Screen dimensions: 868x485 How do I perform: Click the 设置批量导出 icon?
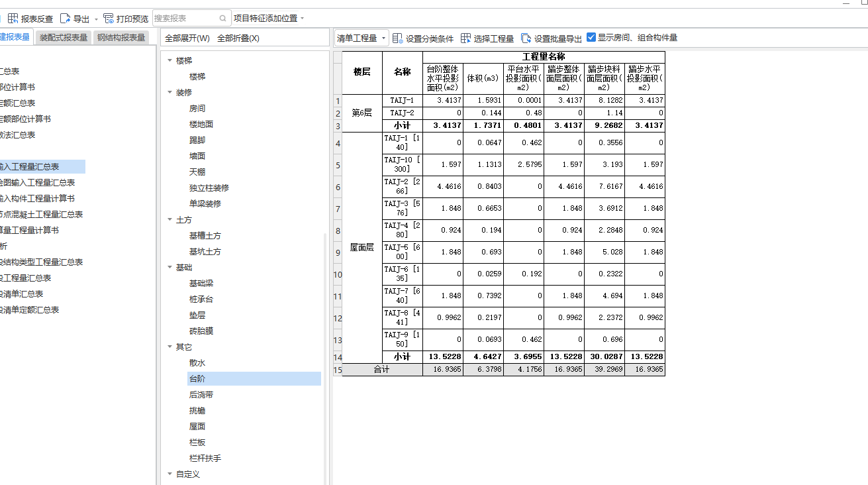tap(526, 38)
